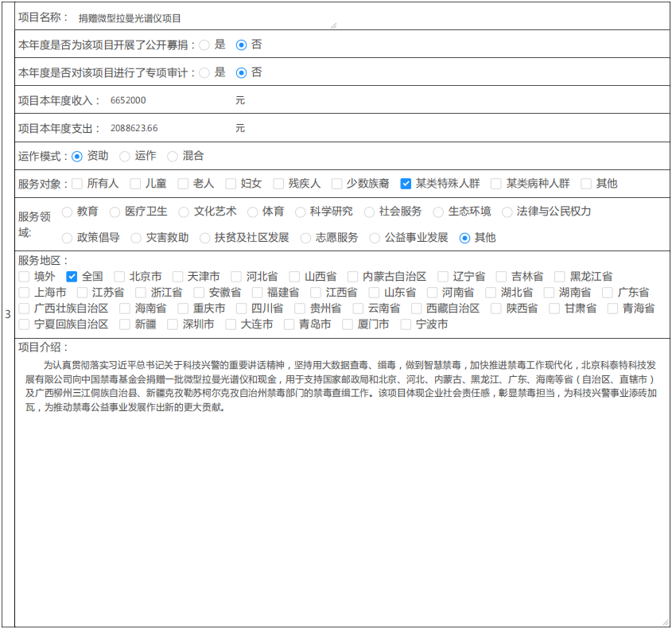Viewport: 672px width, 629px height.
Task: Choose 运作 as operation mode
Action: [x=125, y=157]
